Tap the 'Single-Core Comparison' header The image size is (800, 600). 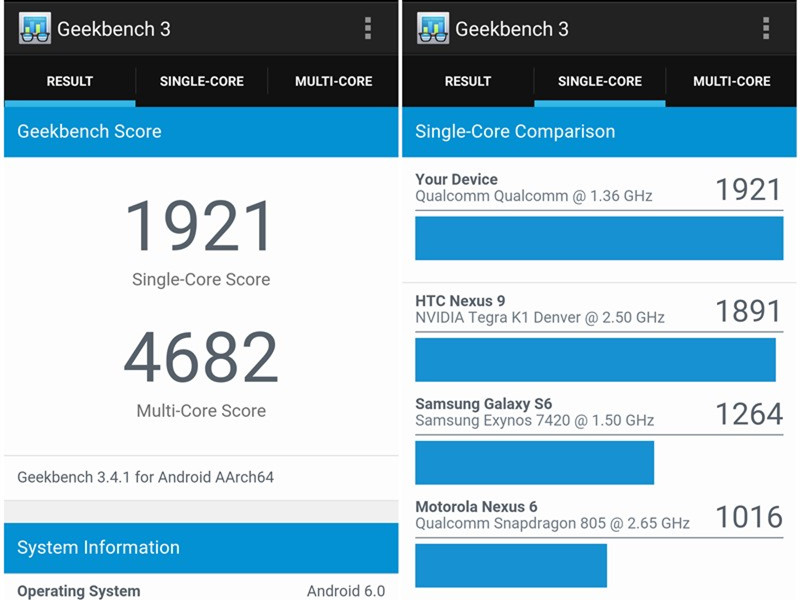point(599,132)
